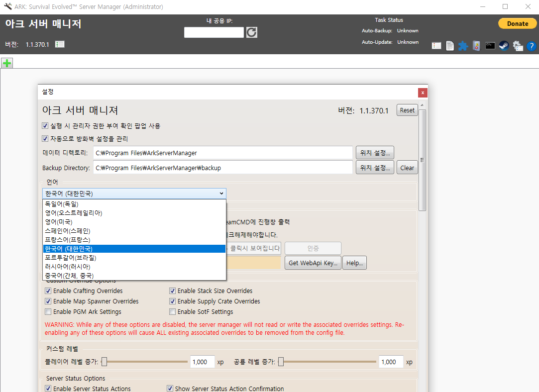Image resolution: width=539 pixels, height=392 pixels.
Task: Close the 설정 dialog with the red x
Action: (423, 93)
